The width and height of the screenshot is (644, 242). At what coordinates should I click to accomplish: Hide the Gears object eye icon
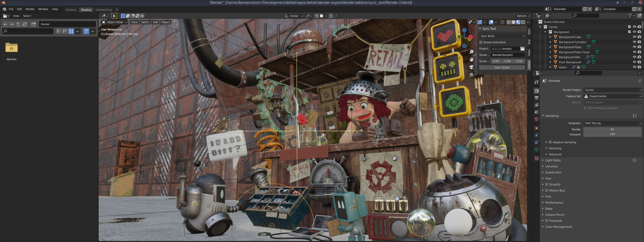coord(634,67)
